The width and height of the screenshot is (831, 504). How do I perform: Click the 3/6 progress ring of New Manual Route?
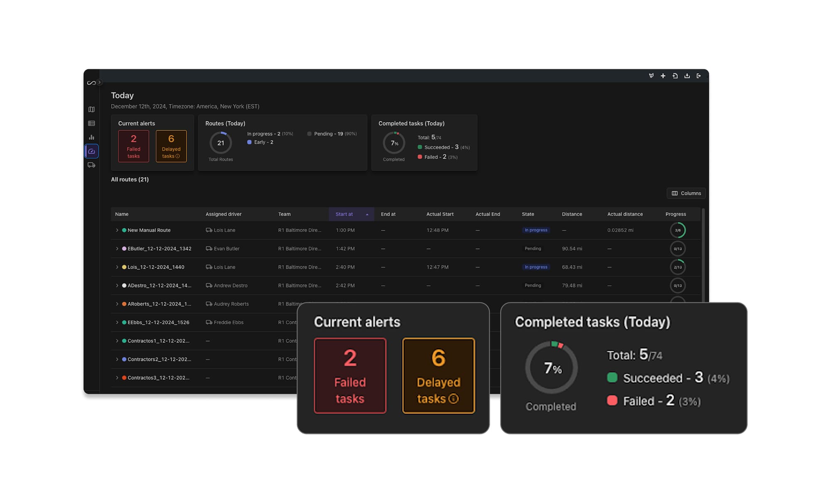click(677, 230)
